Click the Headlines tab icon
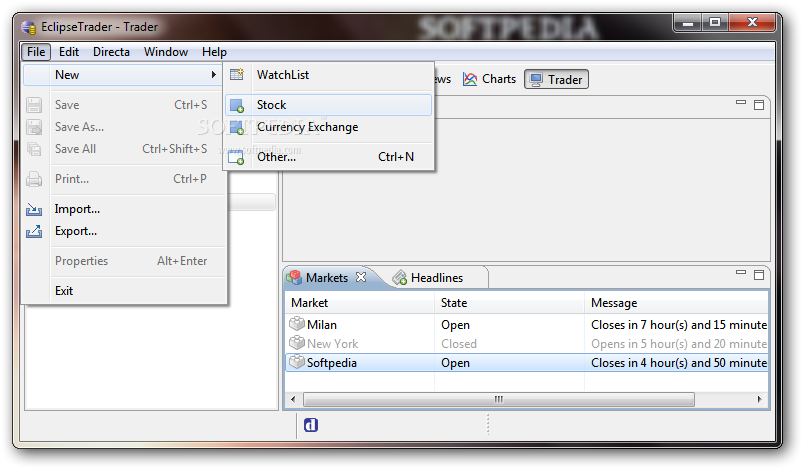 coord(399,278)
